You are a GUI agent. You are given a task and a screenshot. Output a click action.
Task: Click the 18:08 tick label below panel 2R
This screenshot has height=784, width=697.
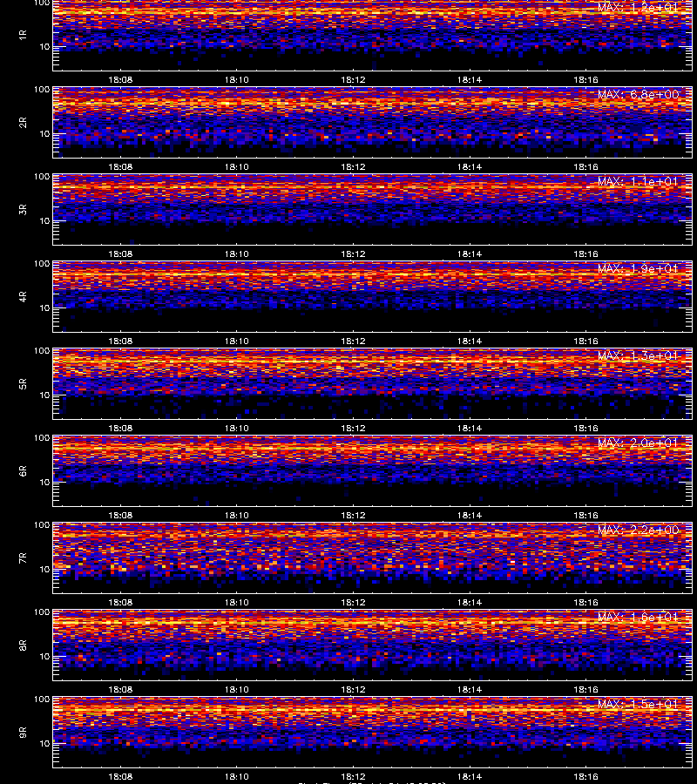(120, 166)
